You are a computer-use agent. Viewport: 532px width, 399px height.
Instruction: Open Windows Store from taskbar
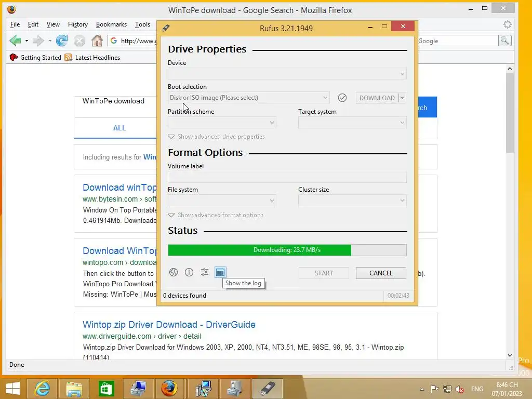106,389
